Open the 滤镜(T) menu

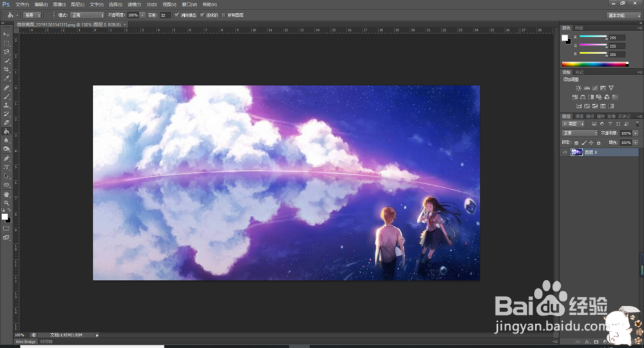coord(134,5)
